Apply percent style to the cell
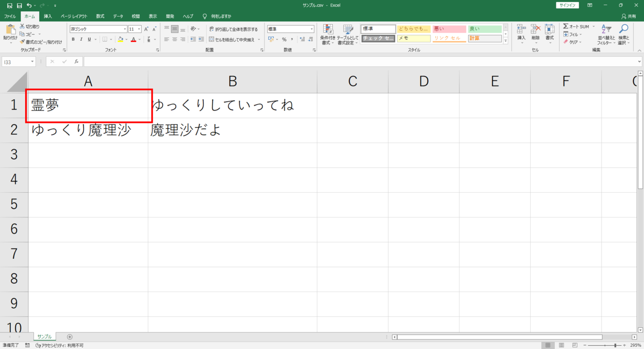This screenshot has height=349, width=644. click(x=284, y=39)
